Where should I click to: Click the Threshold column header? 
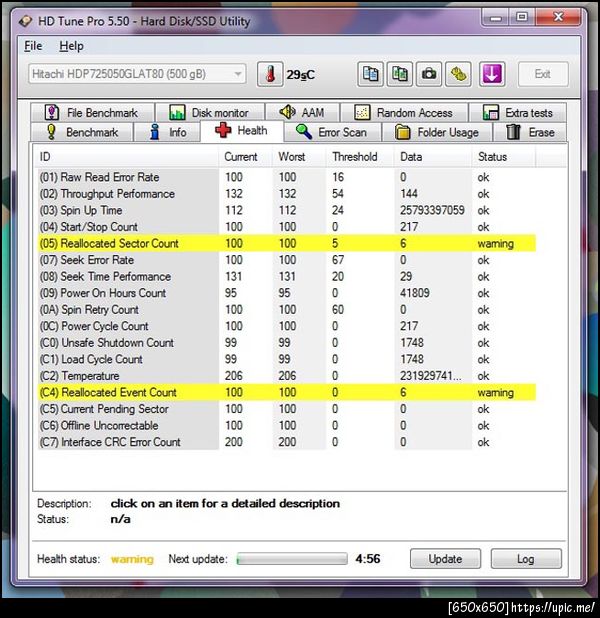tap(360, 157)
